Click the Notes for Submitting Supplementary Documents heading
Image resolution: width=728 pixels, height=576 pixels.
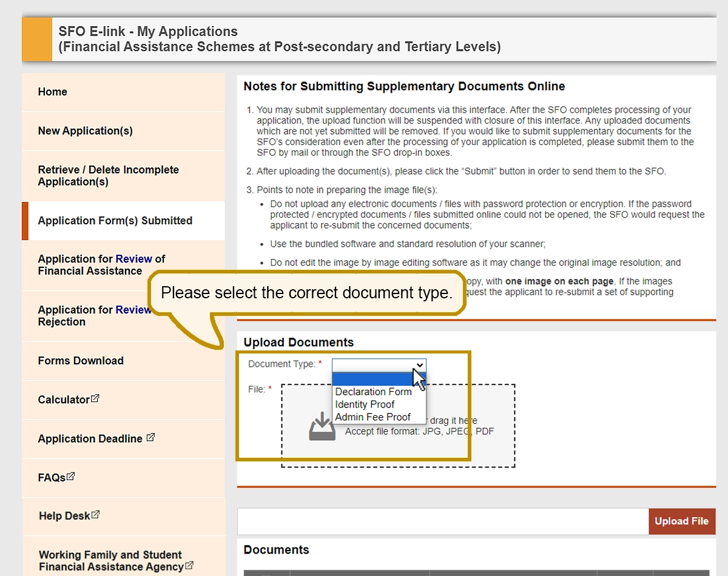click(404, 87)
